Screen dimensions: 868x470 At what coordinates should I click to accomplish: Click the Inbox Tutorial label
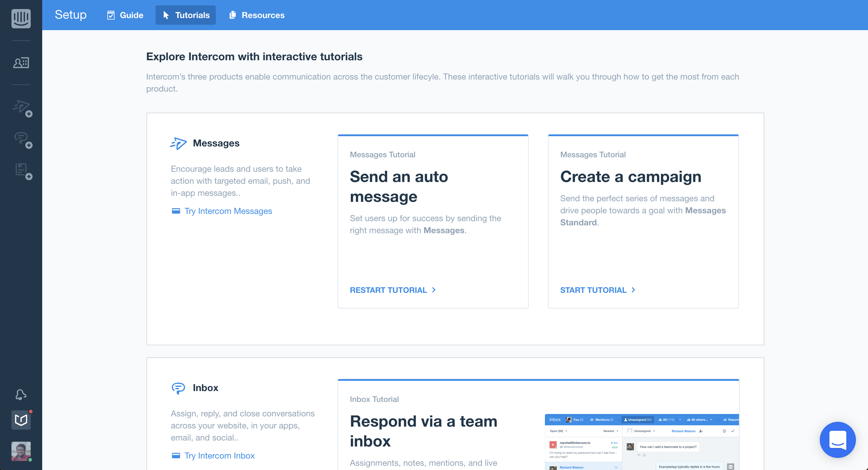pyautogui.click(x=374, y=399)
